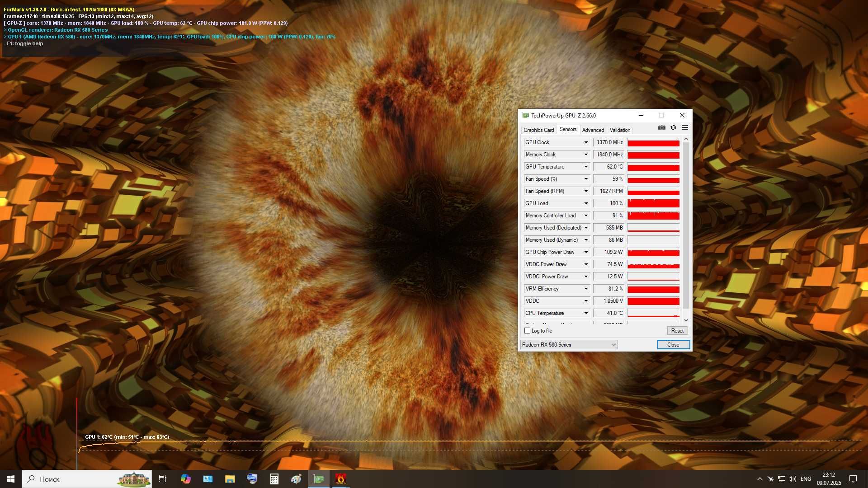Expand the GPU Temperature sensor dropdown
Screen dimensions: 868x488
click(586, 167)
